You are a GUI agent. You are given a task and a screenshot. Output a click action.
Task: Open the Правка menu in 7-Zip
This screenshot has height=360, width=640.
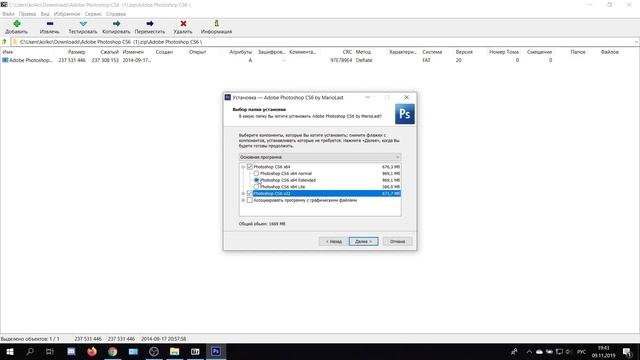27,14
